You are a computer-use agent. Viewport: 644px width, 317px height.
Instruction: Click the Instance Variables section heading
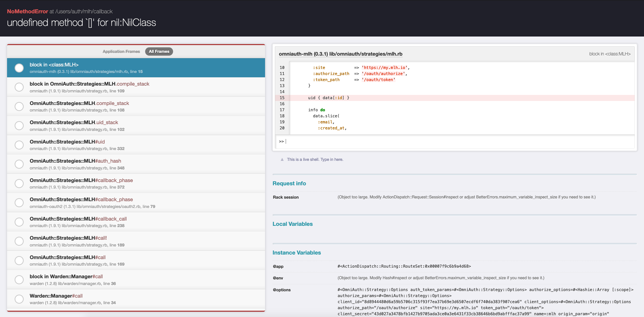(x=297, y=253)
